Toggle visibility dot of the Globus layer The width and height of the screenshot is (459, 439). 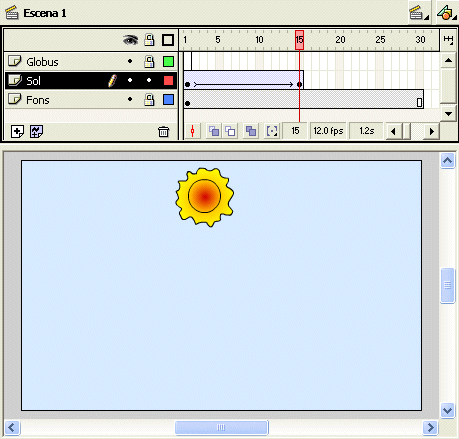pos(130,61)
